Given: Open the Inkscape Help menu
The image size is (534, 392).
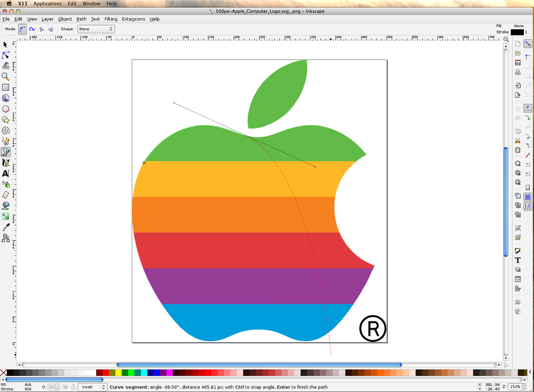Looking at the screenshot, I should (155, 19).
